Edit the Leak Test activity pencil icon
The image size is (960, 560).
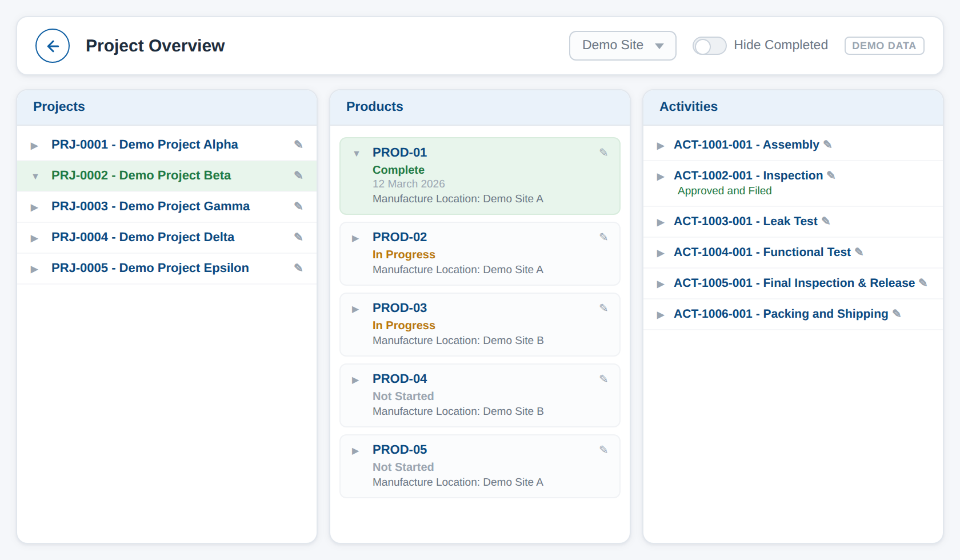(x=826, y=221)
